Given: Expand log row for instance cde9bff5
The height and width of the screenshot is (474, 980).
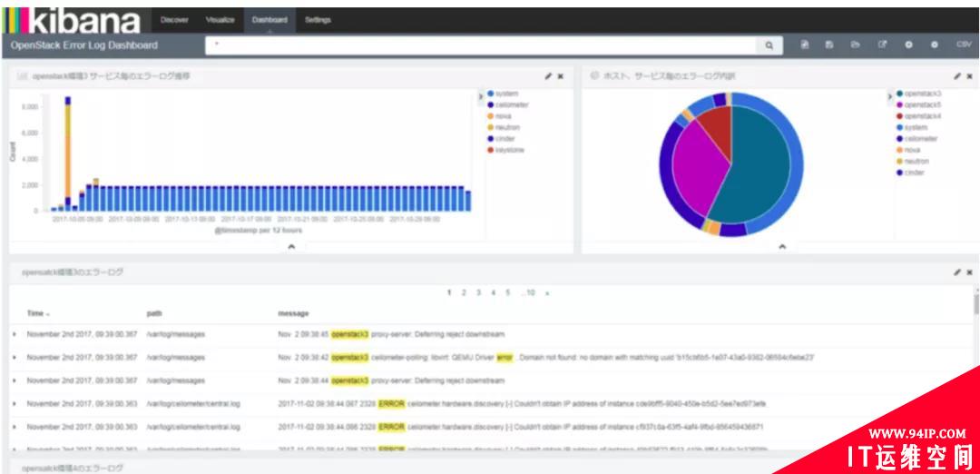Looking at the screenshot, I should (x=15, y=404).
